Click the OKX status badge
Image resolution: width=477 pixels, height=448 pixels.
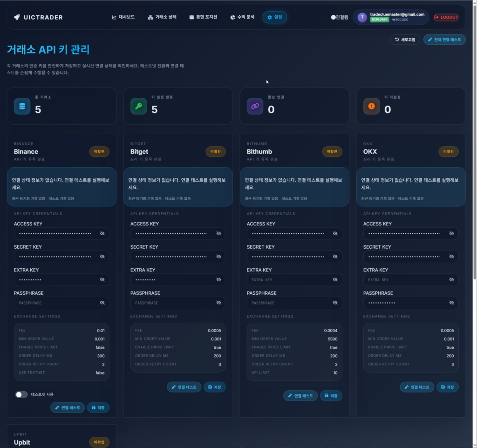point(448,152)
